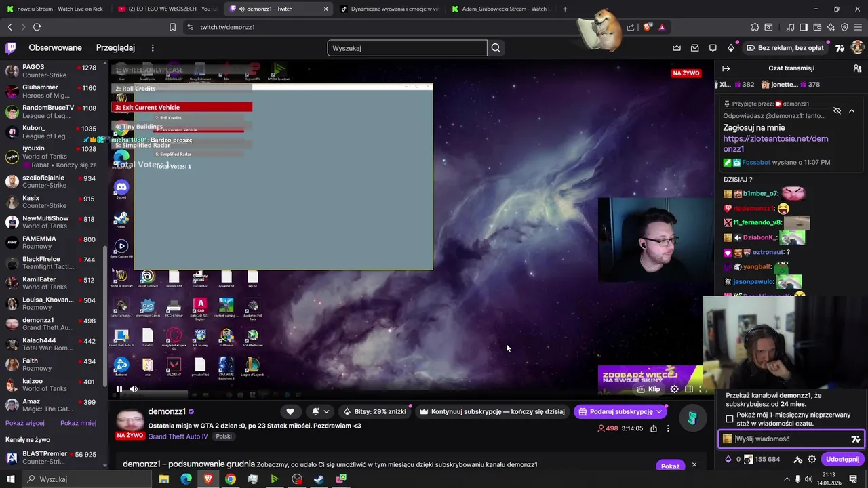
Task: Focus the Wyszukaj search field
Action: click(407, 48)
